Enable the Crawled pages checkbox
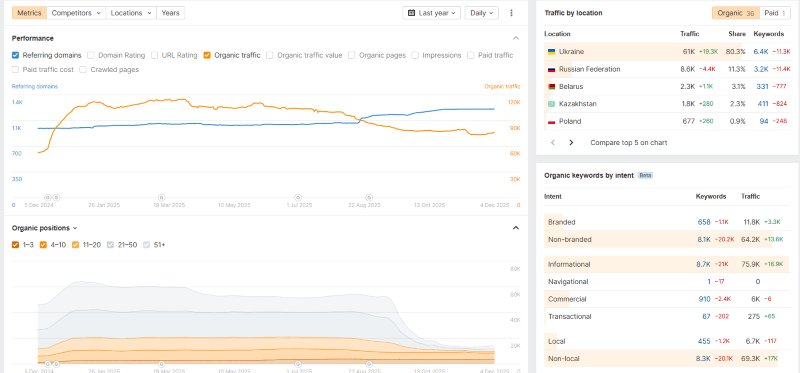This screenshot has height=373, width=800. (x=83, y=69)
